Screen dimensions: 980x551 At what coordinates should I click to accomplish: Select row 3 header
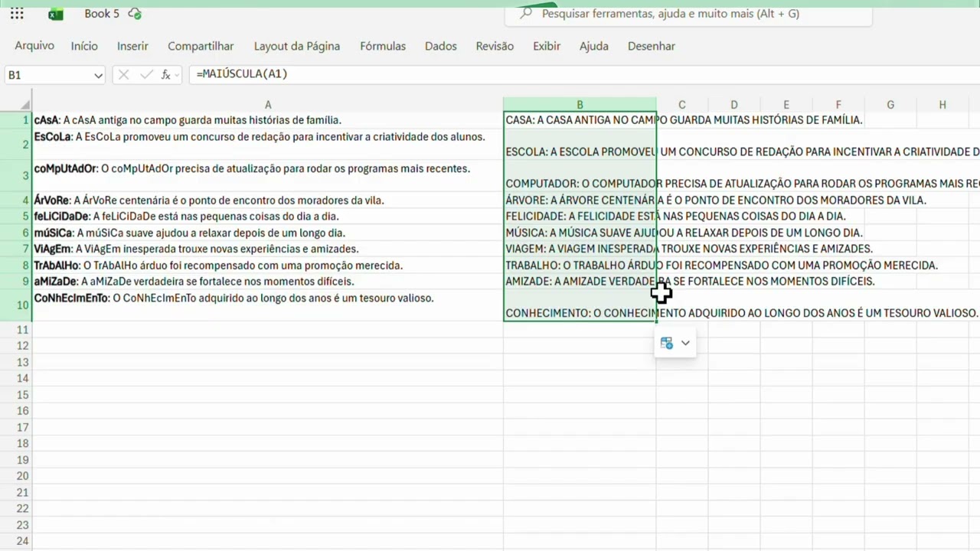tap(16, 176)
